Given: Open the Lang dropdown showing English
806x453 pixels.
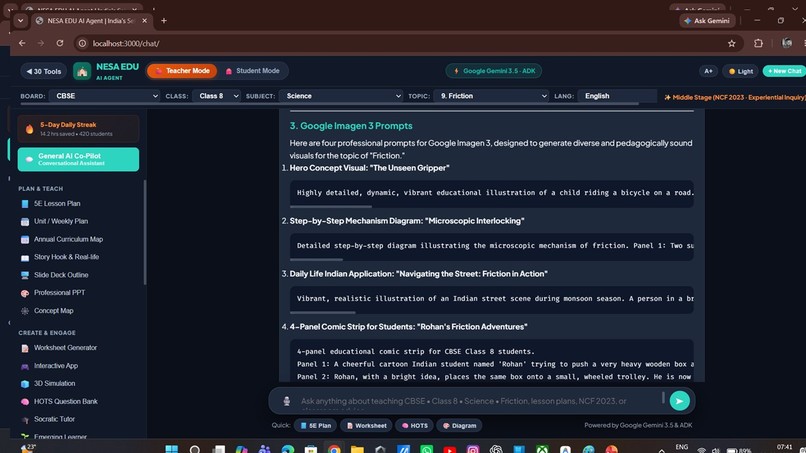Looking at the screenshot, I should click(617, 96).
